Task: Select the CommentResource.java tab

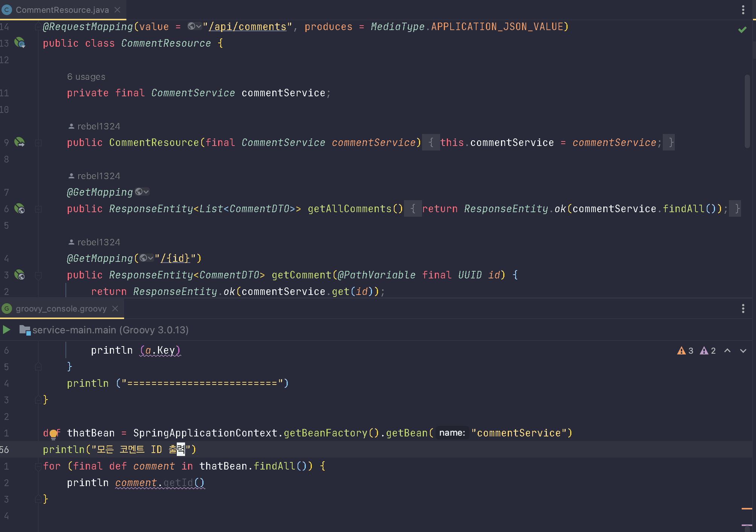Action: pyautogui.click(x=62, y=10)
